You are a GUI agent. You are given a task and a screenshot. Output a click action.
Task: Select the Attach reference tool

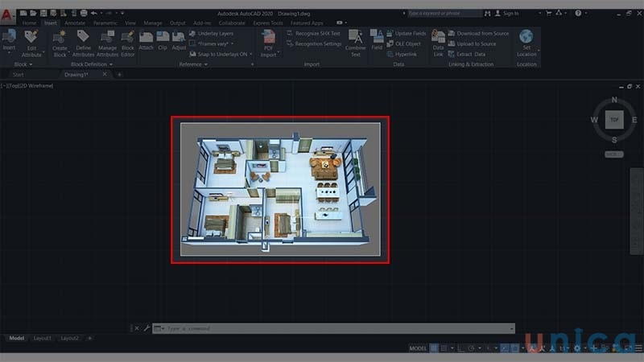pos(146,37)
